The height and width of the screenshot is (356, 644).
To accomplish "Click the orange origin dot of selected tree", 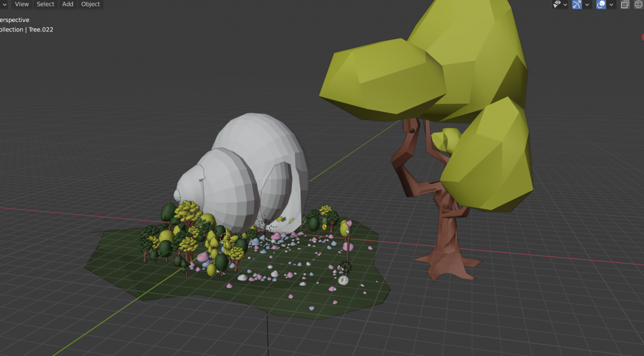I will pyautogui.click(x=325, y=226).
